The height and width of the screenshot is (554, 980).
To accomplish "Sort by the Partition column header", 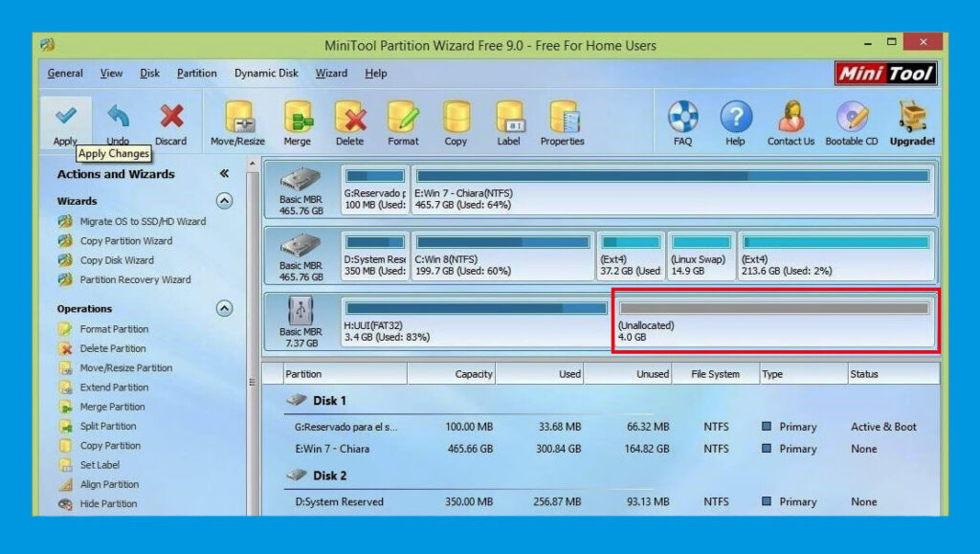I will click(x=345, y=373).
